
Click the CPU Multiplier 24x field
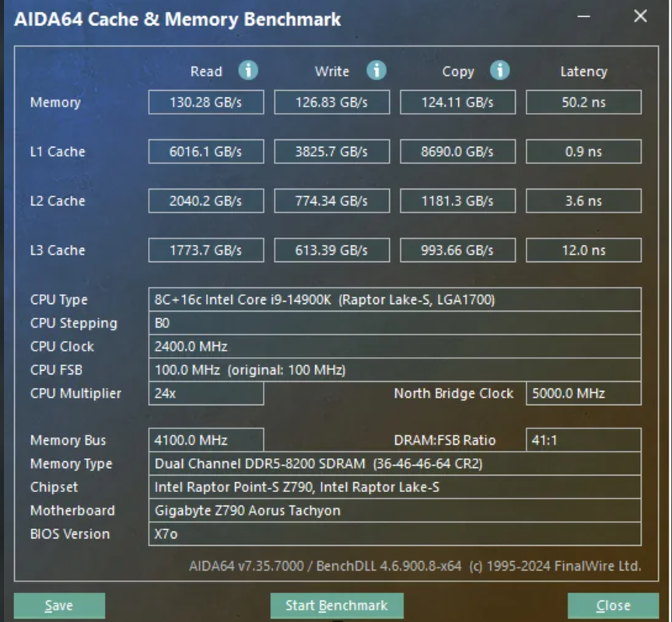pos(206,393)
